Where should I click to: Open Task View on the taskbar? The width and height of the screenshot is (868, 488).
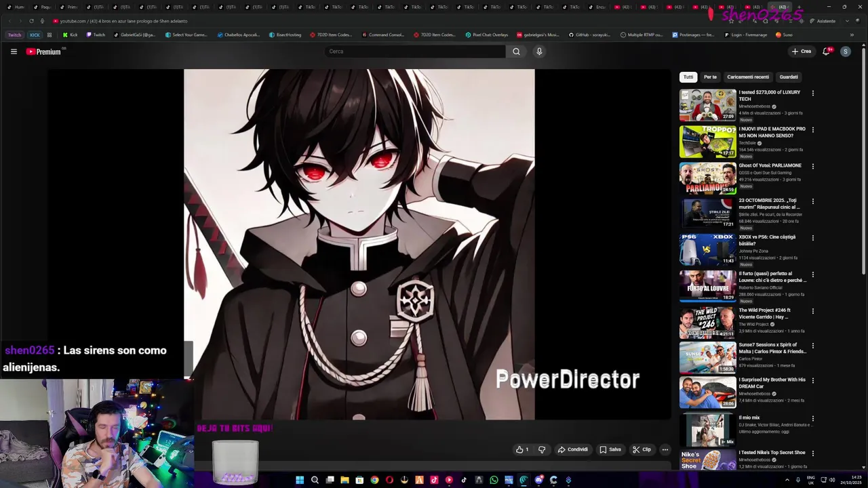330,480
